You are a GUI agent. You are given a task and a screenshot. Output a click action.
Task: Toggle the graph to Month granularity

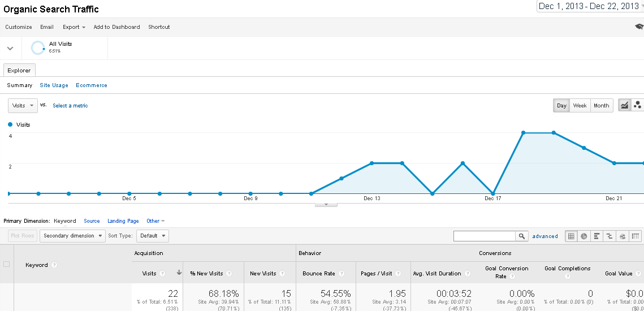pos(601,106)
